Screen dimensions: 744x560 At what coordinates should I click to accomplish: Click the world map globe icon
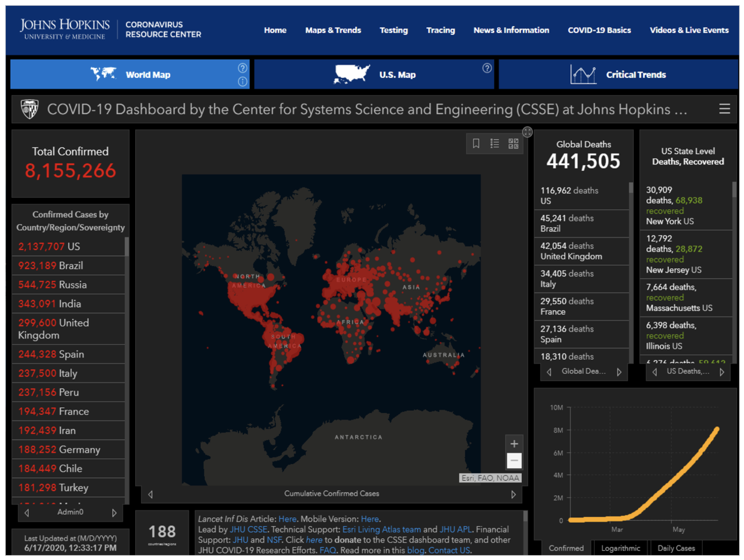pyautogui.click(x=104, y=73)
